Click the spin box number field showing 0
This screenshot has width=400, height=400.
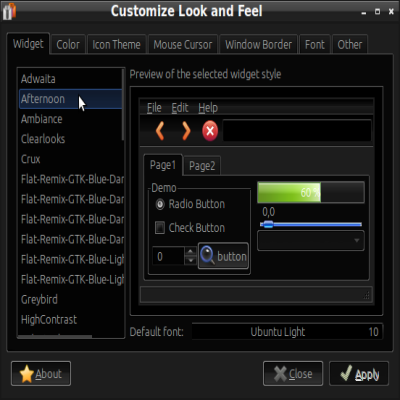click(x=168, y=256)
